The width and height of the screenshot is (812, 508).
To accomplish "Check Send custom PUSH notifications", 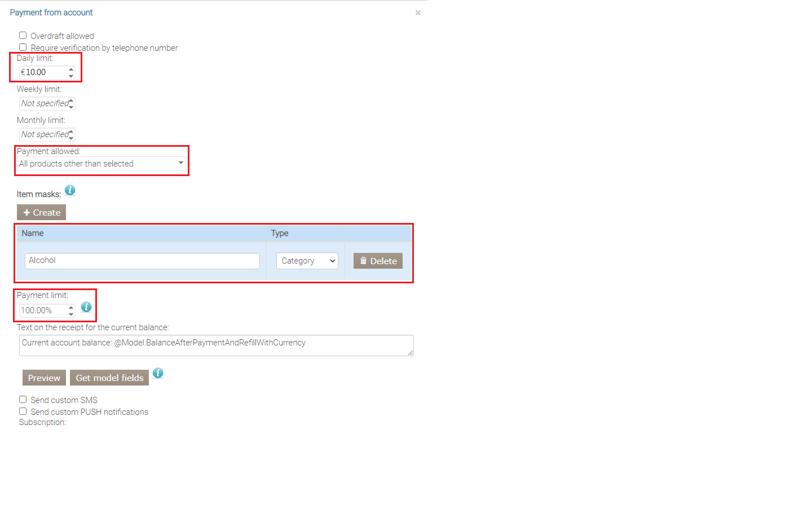I will click(23, 411).
